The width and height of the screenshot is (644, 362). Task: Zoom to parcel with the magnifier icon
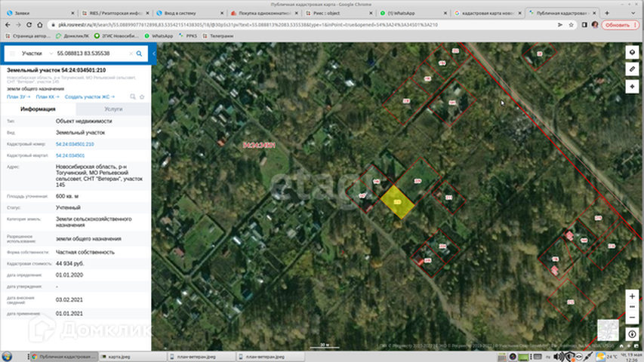click(133, 97)
